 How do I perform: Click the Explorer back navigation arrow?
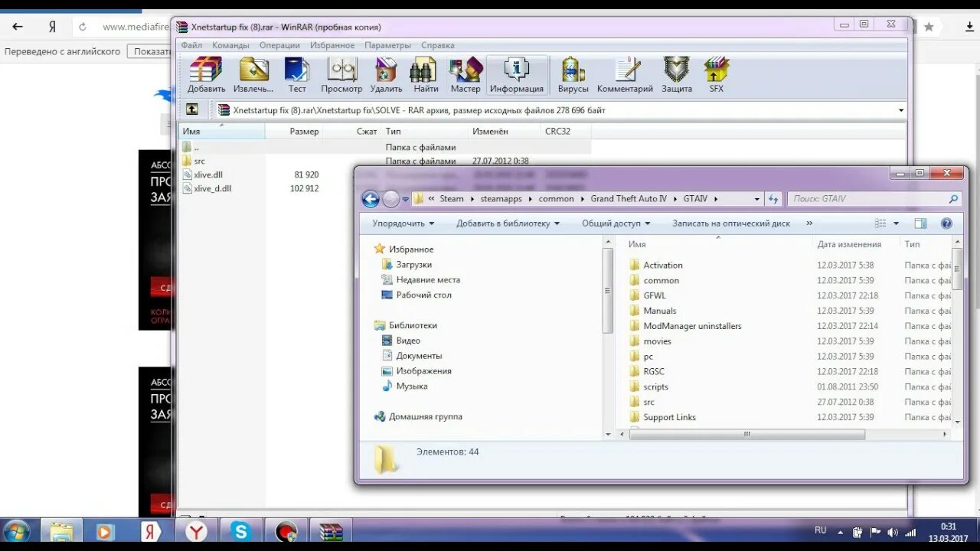[371, 199]
